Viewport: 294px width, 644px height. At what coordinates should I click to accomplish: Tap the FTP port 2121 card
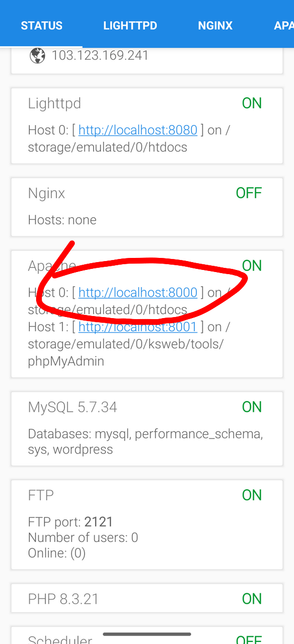click(147, 525)
